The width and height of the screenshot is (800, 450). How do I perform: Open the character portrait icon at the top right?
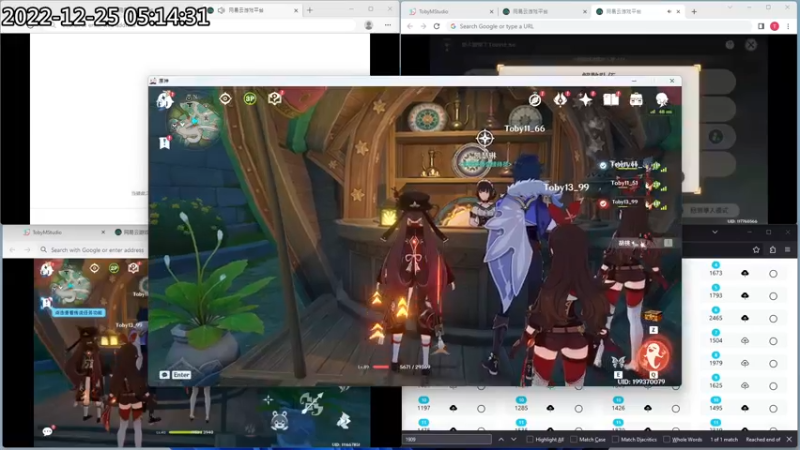662,99
